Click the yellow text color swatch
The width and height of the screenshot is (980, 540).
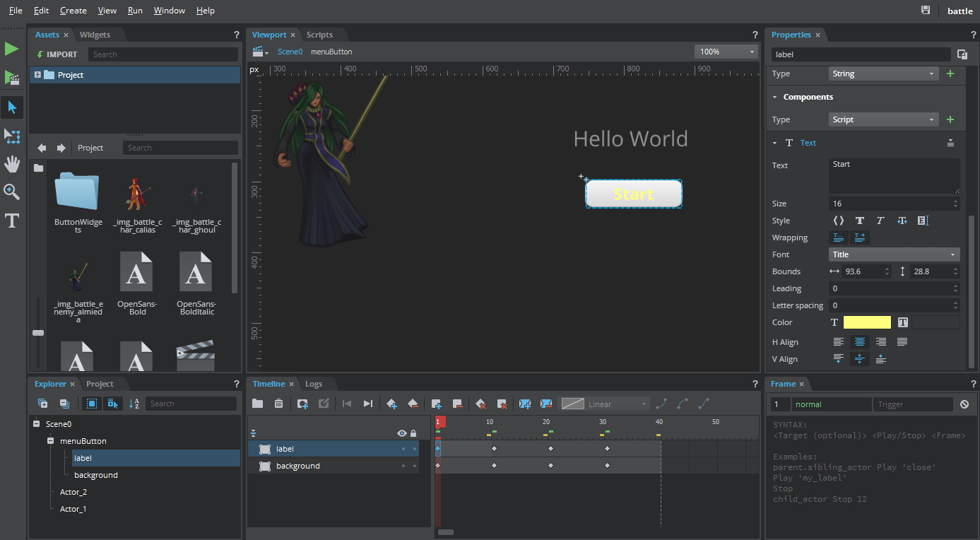click(x=867, y=322)
